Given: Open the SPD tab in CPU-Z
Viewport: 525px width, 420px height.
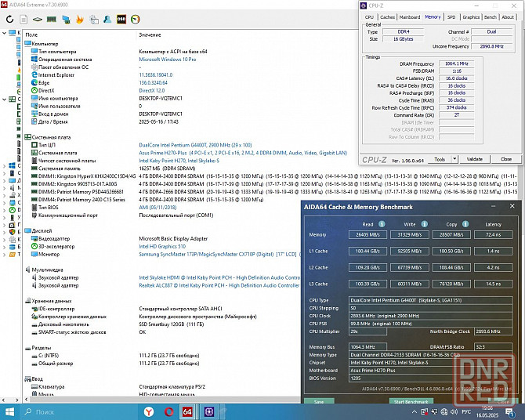Looking at the screenshot, I should (x=451, y=17).
